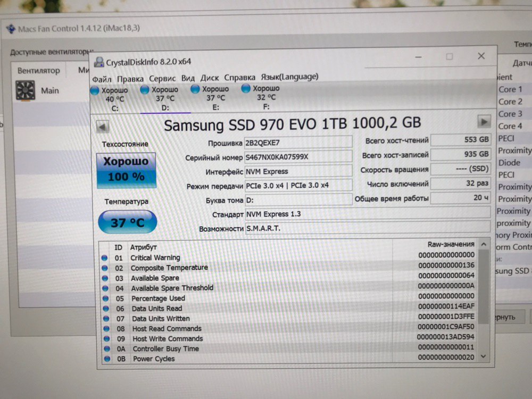This screenshot has width=532, height=399.
Task: Click the Стандарт field NVM Express 1.3
Action: (x=368, y=214)
